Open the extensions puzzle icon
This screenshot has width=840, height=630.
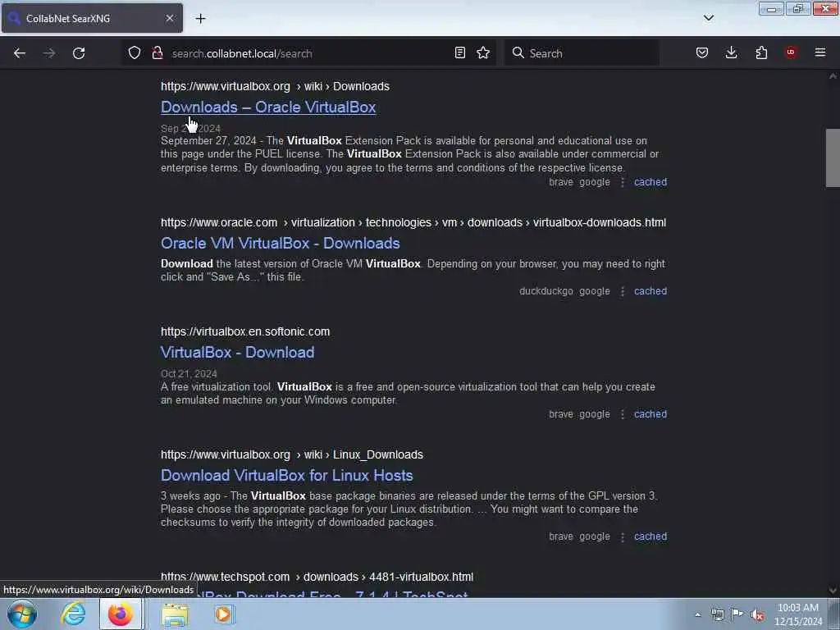761,52
